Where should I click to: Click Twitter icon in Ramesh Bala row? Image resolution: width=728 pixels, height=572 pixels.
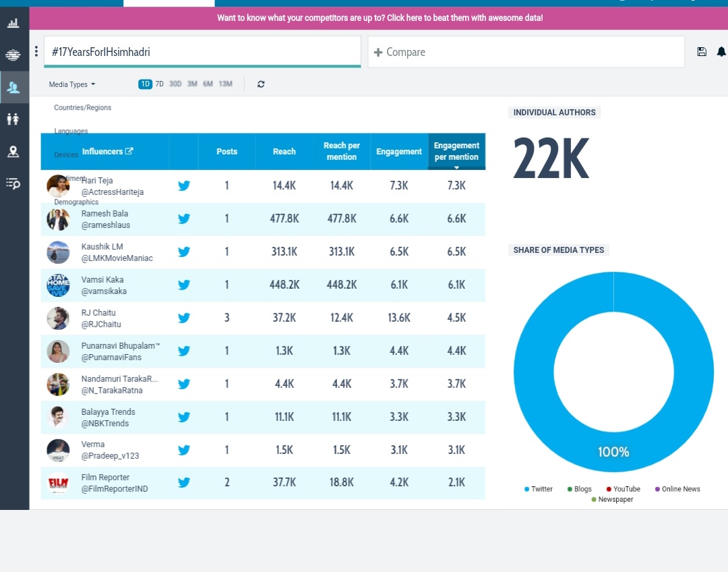(184, 219)
